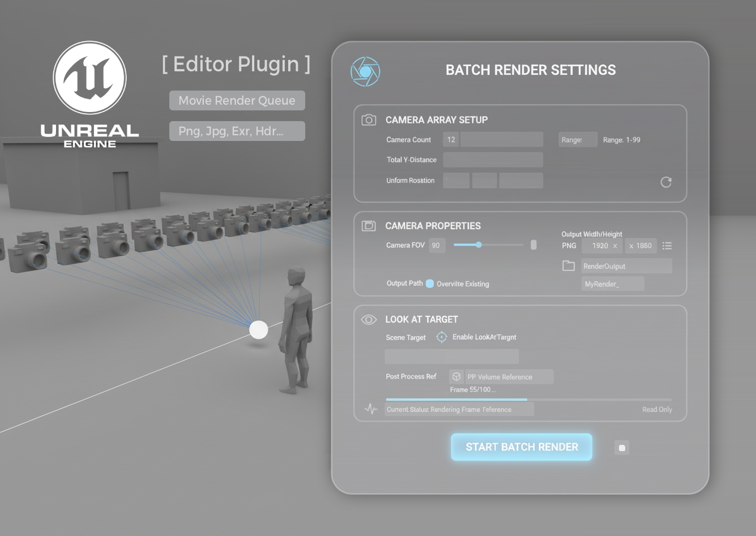
Task: Click the activity pulse status icon
Action: click(371, 409)
